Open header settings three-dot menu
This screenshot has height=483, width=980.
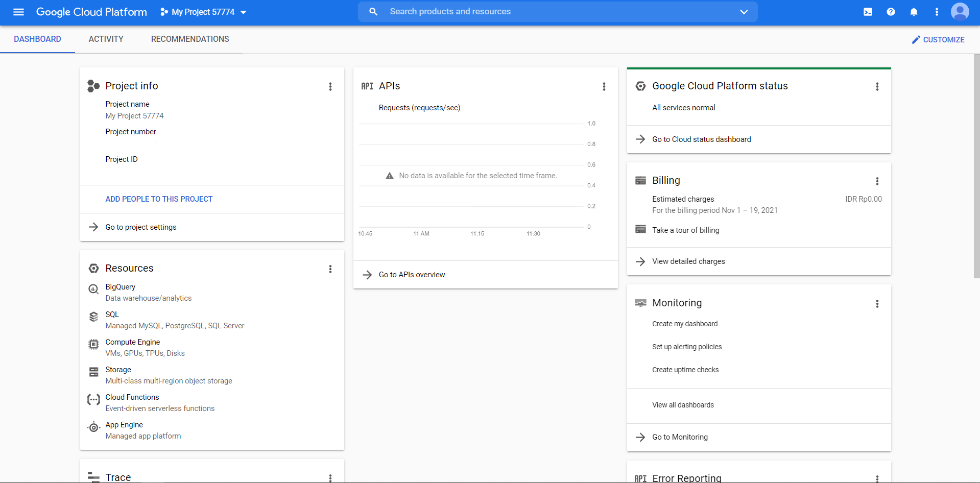[937, 12]
